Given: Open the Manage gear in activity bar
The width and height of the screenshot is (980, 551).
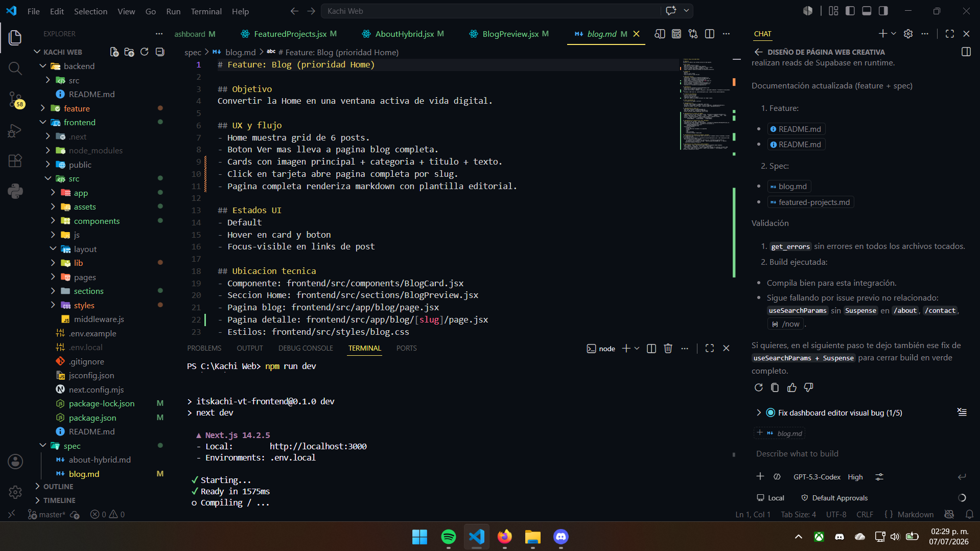Looking at the screenshot, I should (15, 492).
